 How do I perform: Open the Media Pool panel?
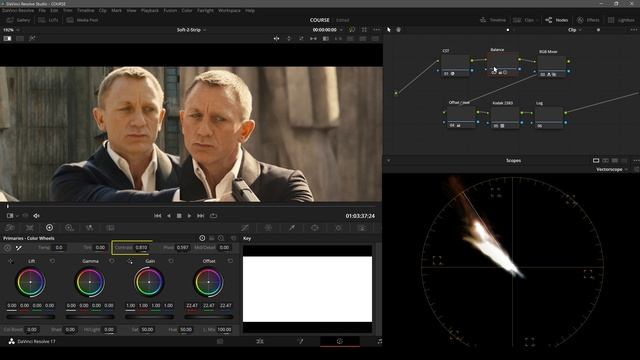tap(82, 20)
